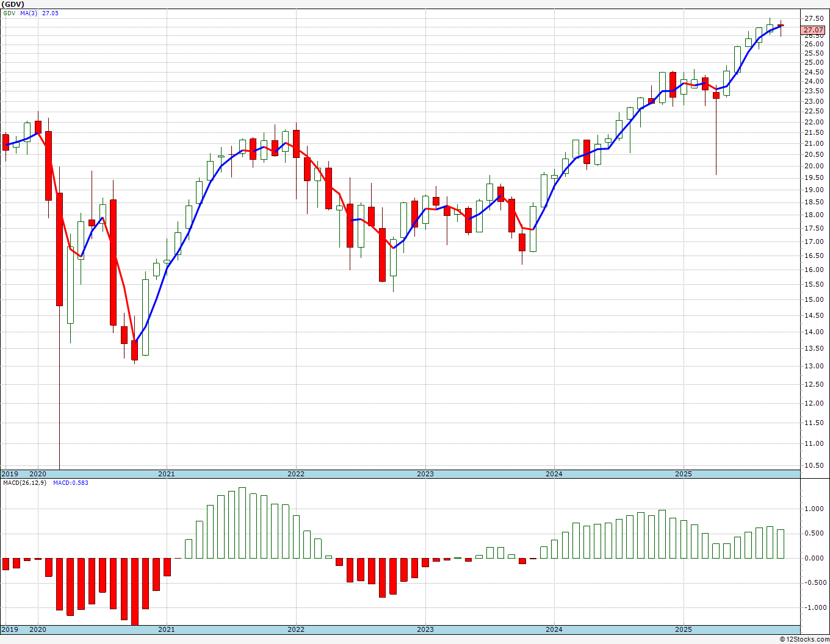Select the GDV legend label beside MA(3)

coord(9,13)
